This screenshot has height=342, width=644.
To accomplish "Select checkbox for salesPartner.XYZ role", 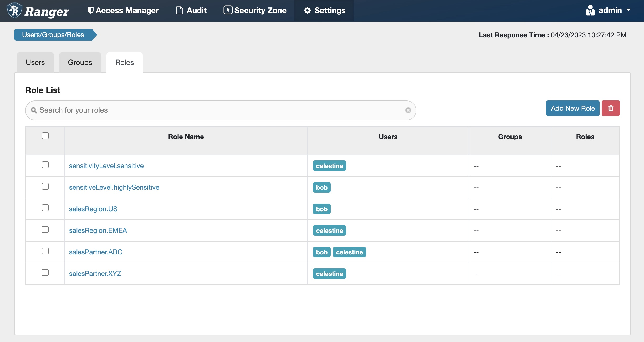I will click(45, 273).
